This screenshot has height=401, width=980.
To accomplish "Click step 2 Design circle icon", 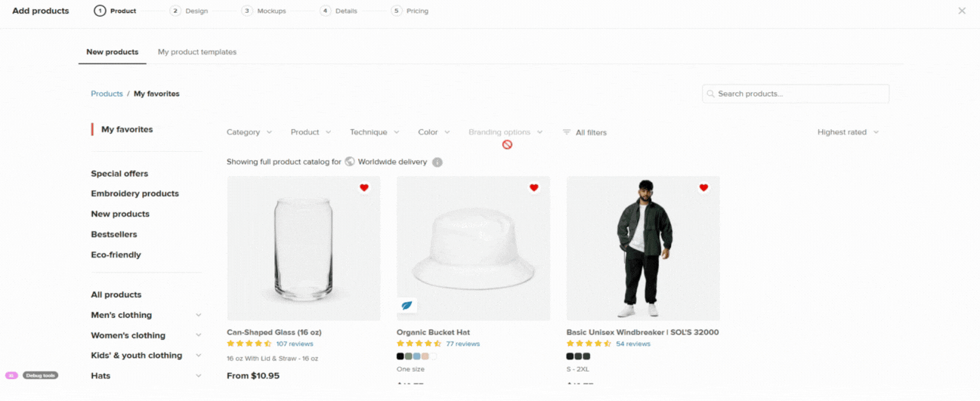I will [175, 11].
